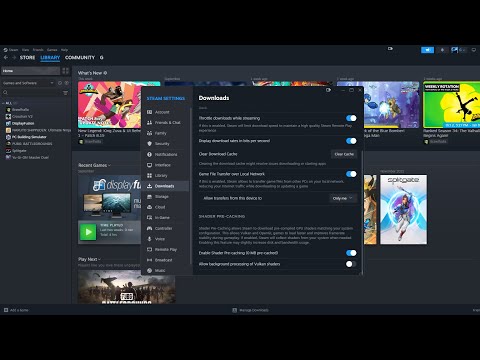The height and width of the screenshot is (360, 480).
Task: Click the Add a Game plus icon
Action: click(x=6, y=310)
